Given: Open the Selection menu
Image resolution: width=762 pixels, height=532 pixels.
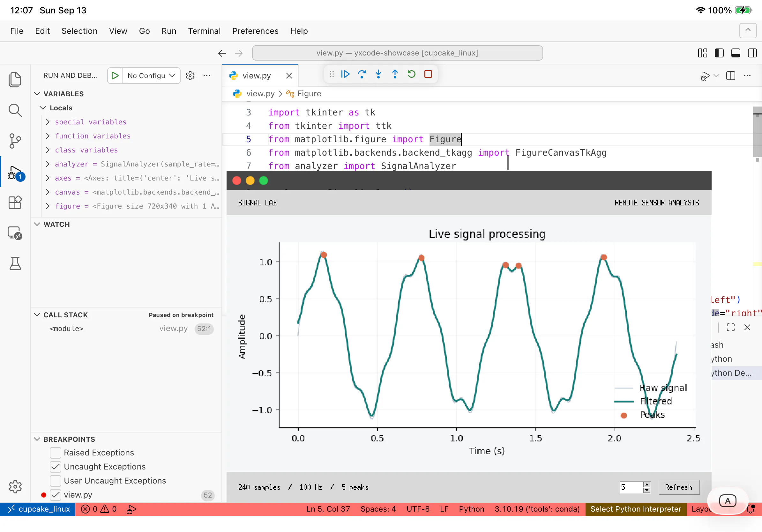Looking at the screenshot, I should (x=79, y=31).
